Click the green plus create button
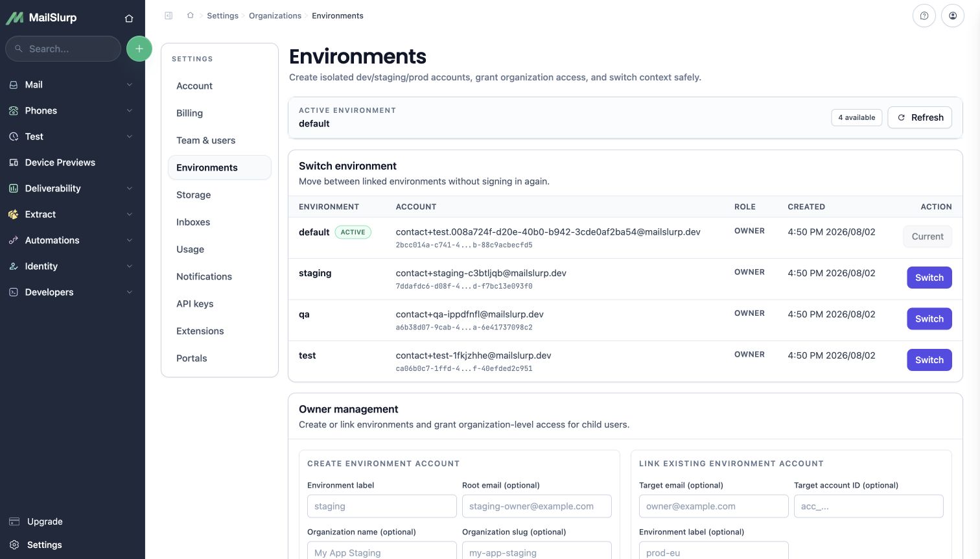This screenshot has height=559, width=980. click(x=139, y=49)
